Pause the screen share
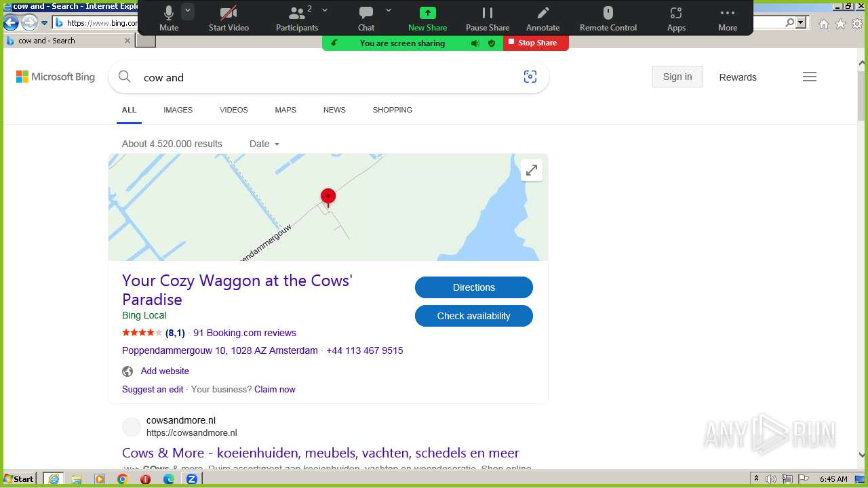This screenshot has width=868, height=488. tap(488, 18)
